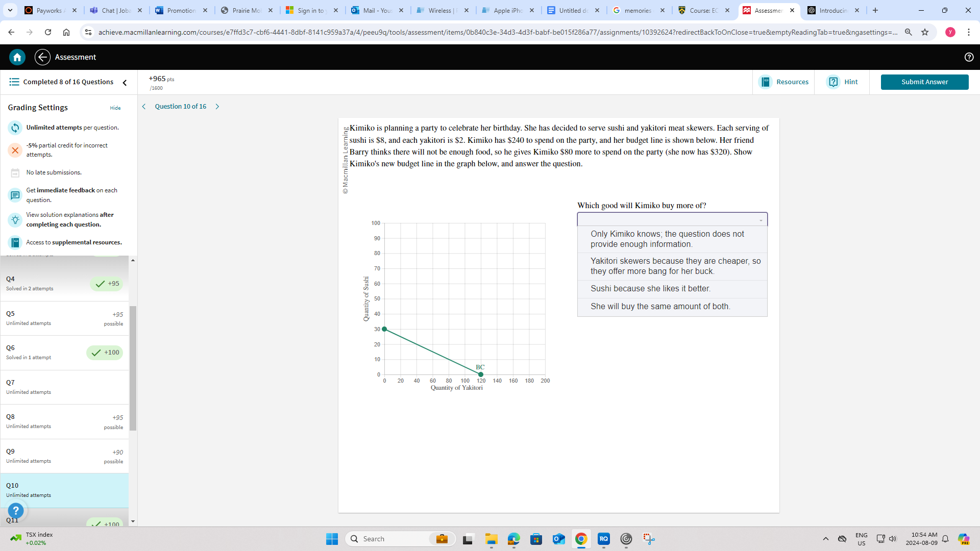Click the floating blue help bubble
The height and width of the screenshot is (551, 980).
click(16, 510)
